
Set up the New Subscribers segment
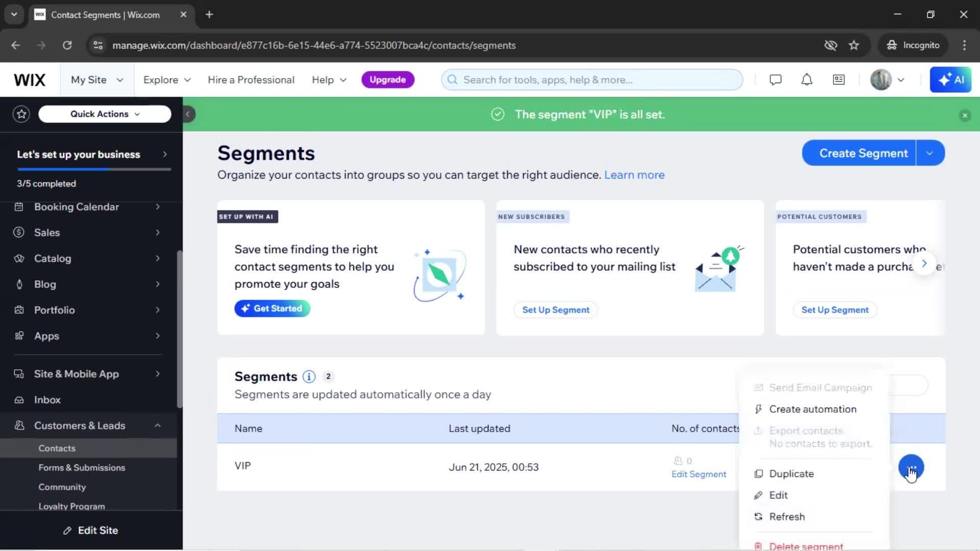555,310
